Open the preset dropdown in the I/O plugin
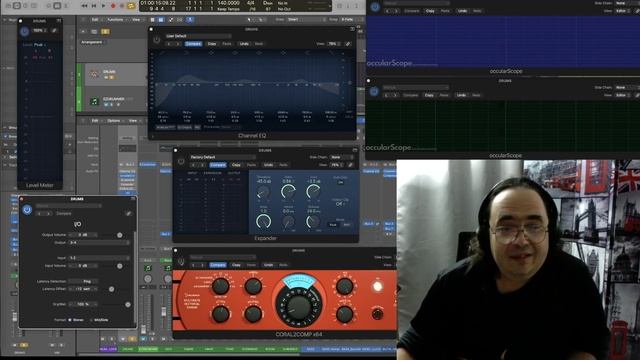The width and height of the screenshot is (640, 360). [69, 206]
